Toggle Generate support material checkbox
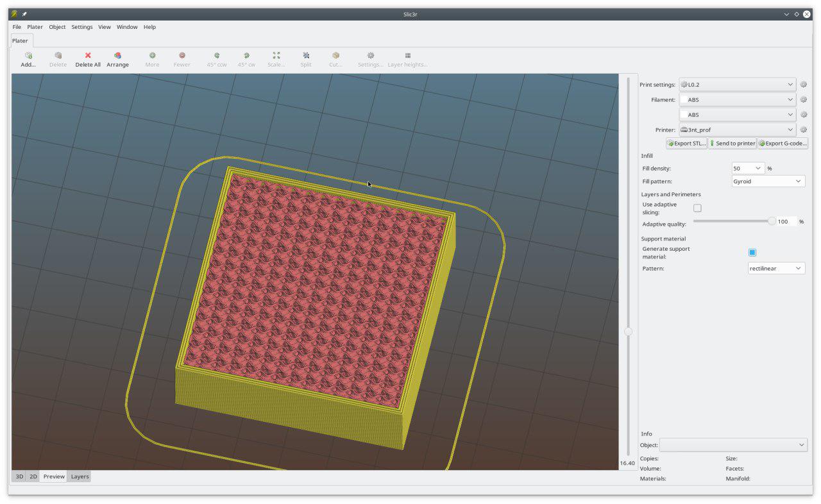The image size is (821, 504). 752,253
